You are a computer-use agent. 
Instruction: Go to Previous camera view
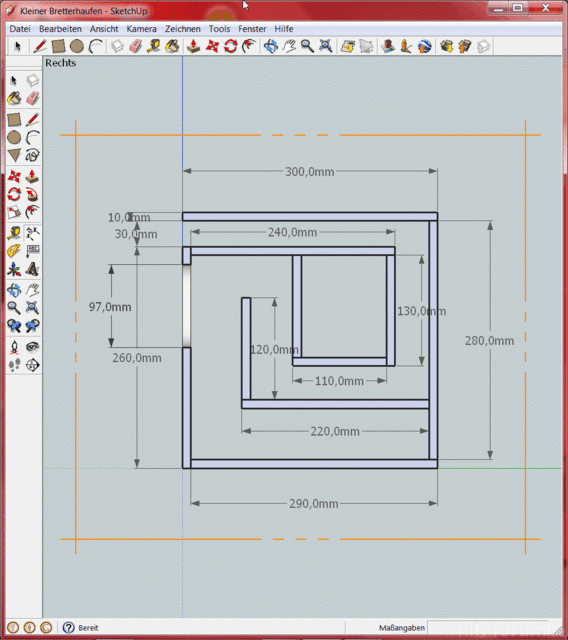pos(14,325)
